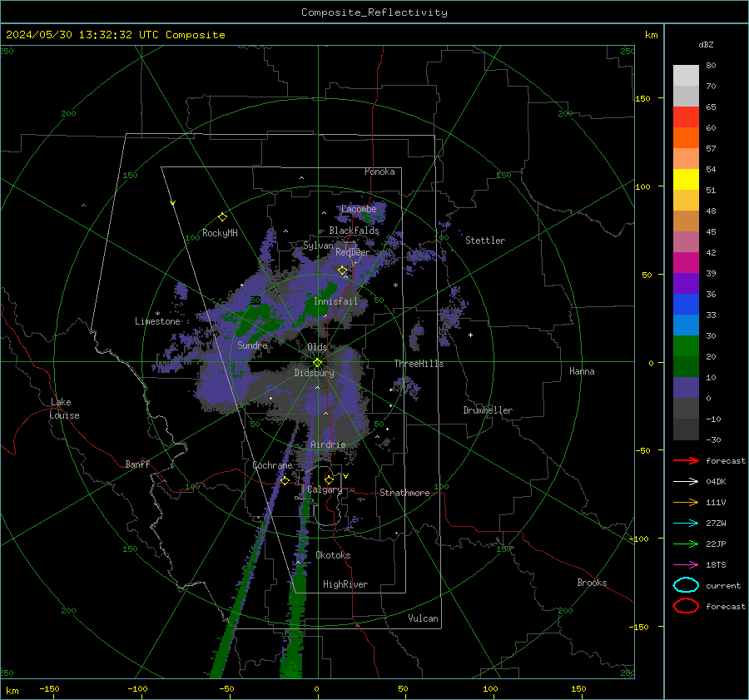
Task: Click the Stettler-area white plus marker
Action: tap(470, 335)
